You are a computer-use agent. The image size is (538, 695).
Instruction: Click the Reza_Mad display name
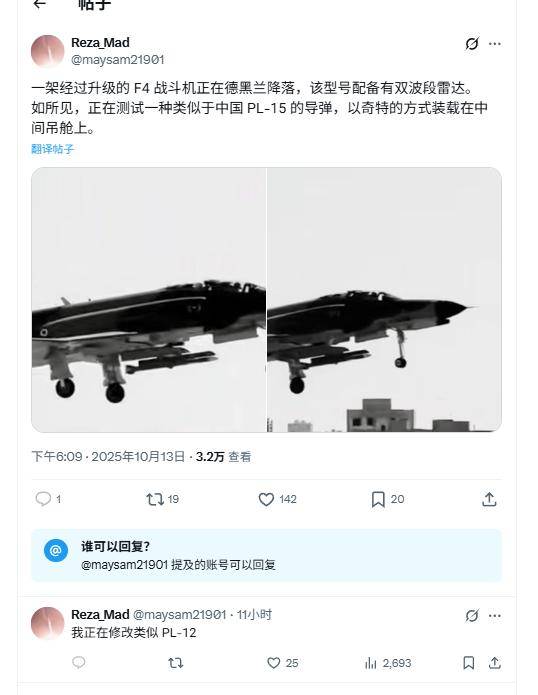(100, 43)
